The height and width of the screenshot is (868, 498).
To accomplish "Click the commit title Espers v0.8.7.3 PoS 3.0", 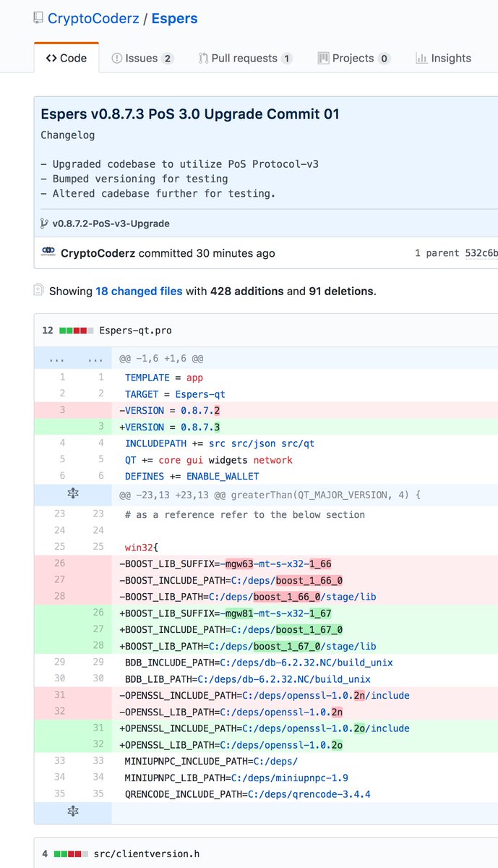I will click(x=190, y=114).
